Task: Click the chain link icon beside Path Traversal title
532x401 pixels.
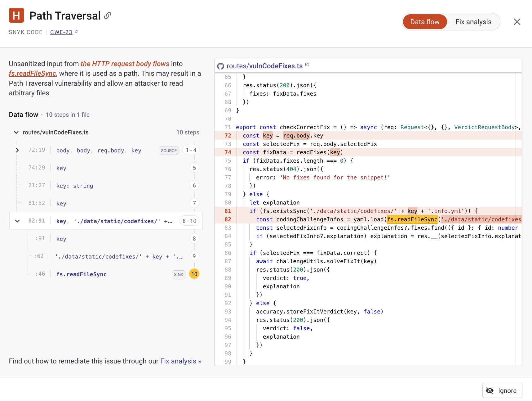Action: (107, 16)
